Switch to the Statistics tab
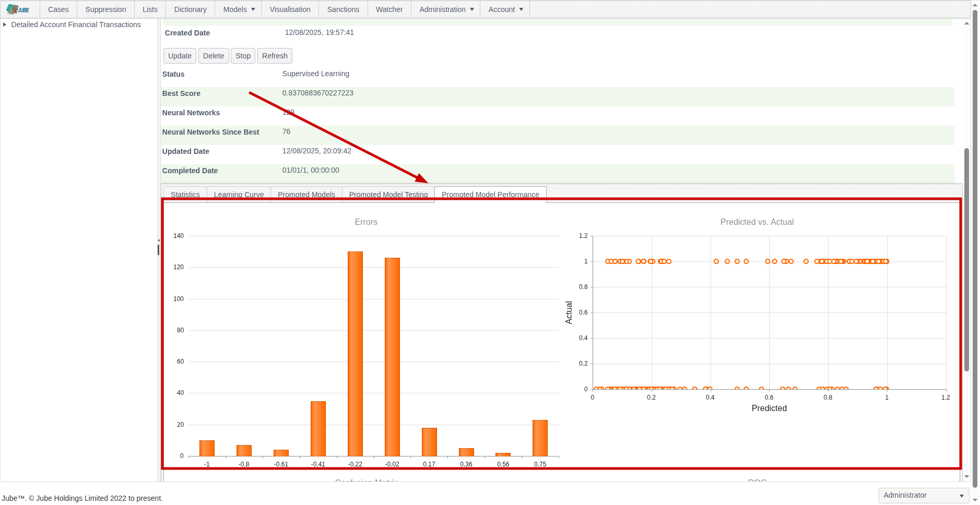The width and height of the screenshot is (980, 505). click(x=185, y=194)
